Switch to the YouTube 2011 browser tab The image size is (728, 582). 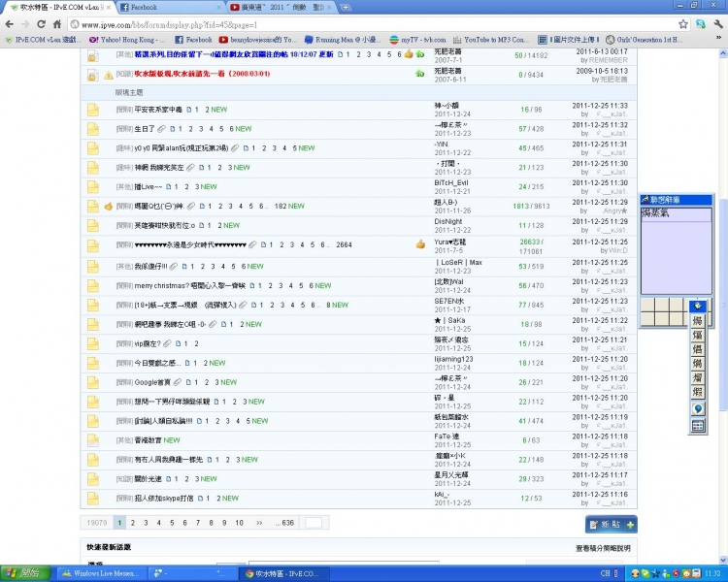(x=283, y=7)
